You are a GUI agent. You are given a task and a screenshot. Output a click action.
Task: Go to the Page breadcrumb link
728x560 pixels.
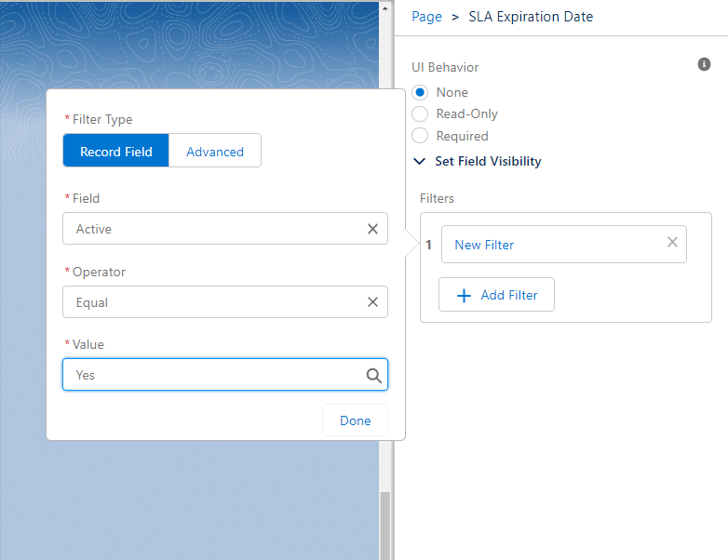(426, 17)
